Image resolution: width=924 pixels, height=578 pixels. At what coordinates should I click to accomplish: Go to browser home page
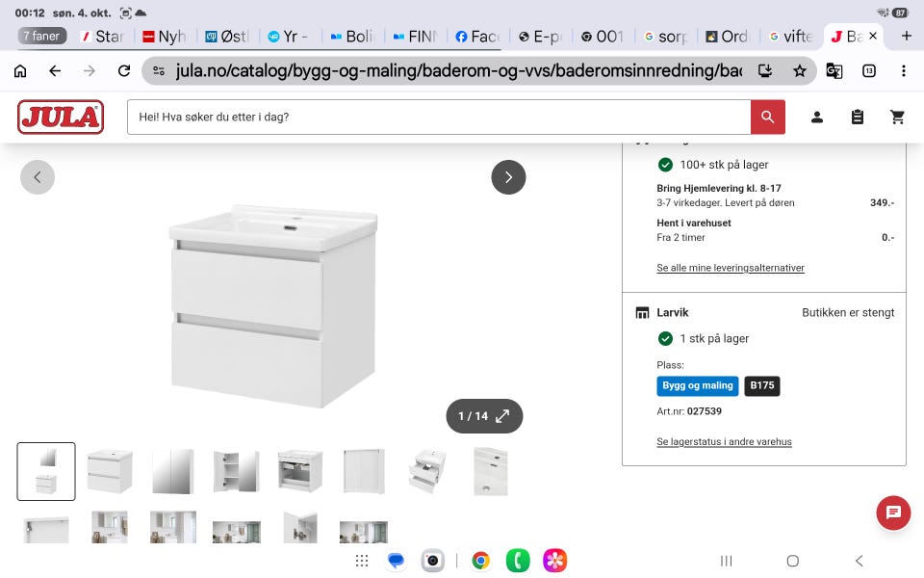(20, 70)
